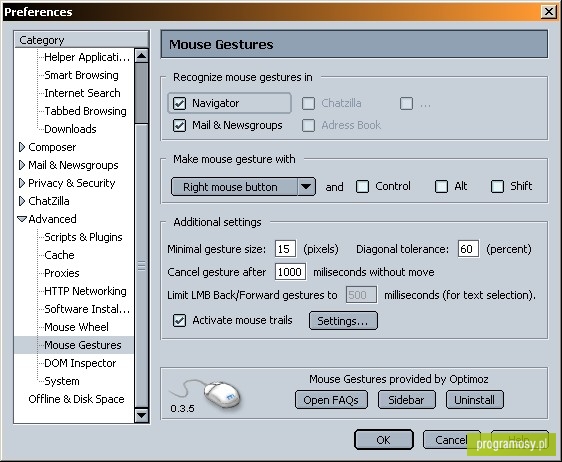Open mouse trails Settings button
562x462 pixels.
(343, 321)
